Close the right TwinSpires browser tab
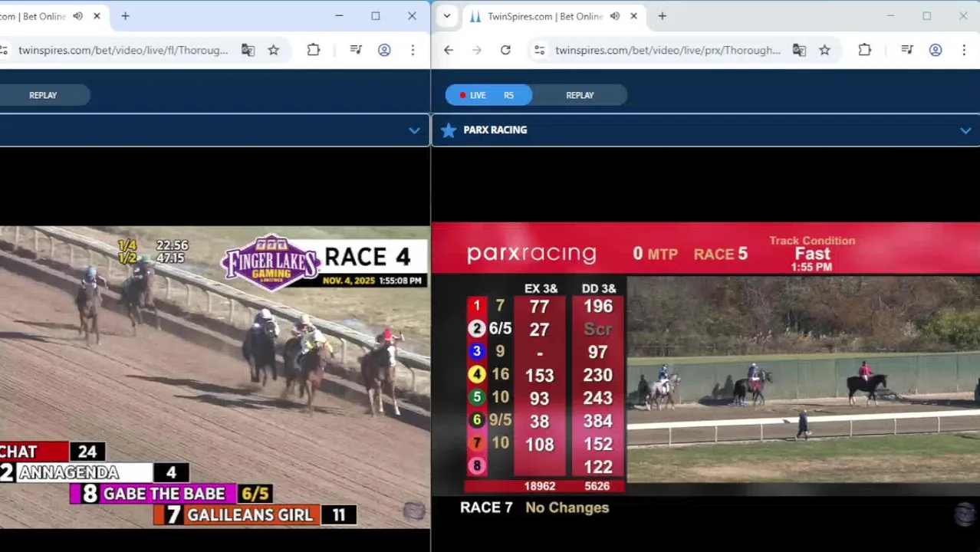This screenshot has width=980, height=552. pyautogui.click(x=633, y=16)
